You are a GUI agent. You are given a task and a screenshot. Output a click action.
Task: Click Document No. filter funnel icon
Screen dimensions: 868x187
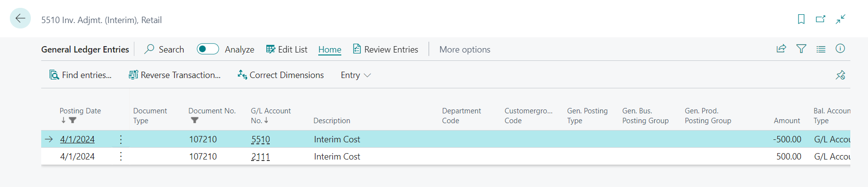pyautogui.click(x=195, y=120)
